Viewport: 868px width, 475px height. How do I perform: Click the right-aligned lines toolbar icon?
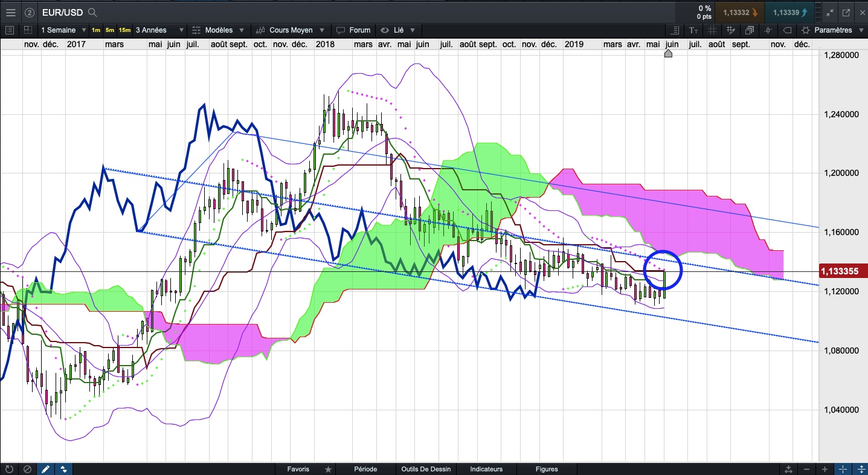tap(674, 30)
